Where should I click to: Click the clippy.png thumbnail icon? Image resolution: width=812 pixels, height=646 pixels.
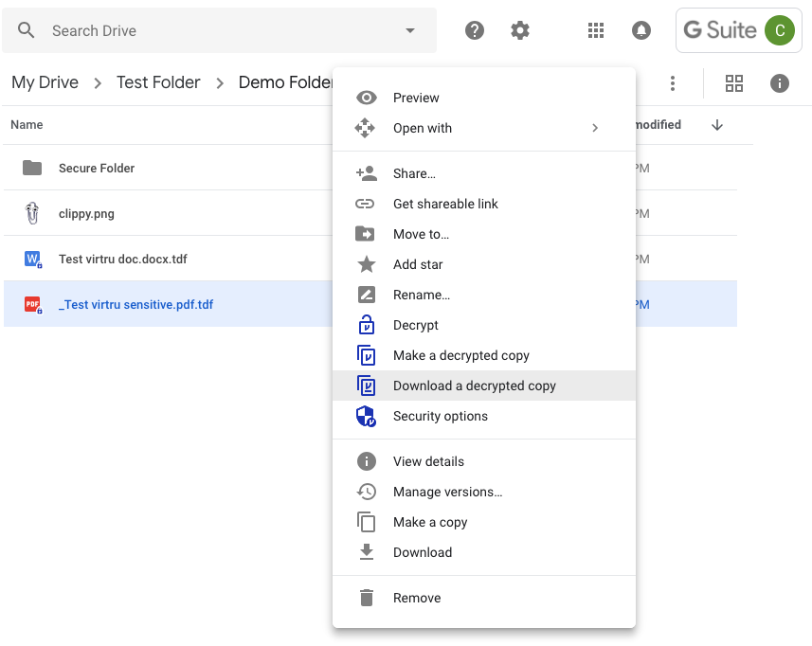click(x=32, y=213)
